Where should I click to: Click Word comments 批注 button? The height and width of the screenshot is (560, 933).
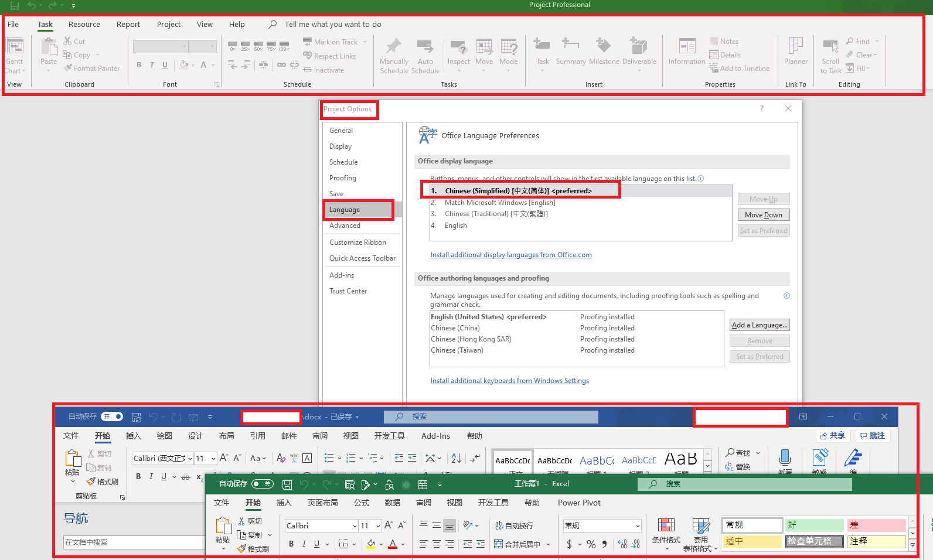pos(873,436)
